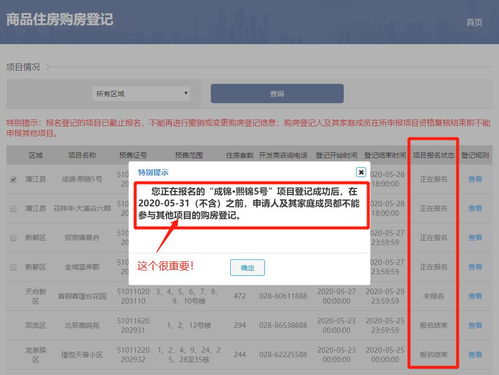Select project name 花样年·大溪谷六期
This screenshot has height=375, width=499.
click(82, 208)
